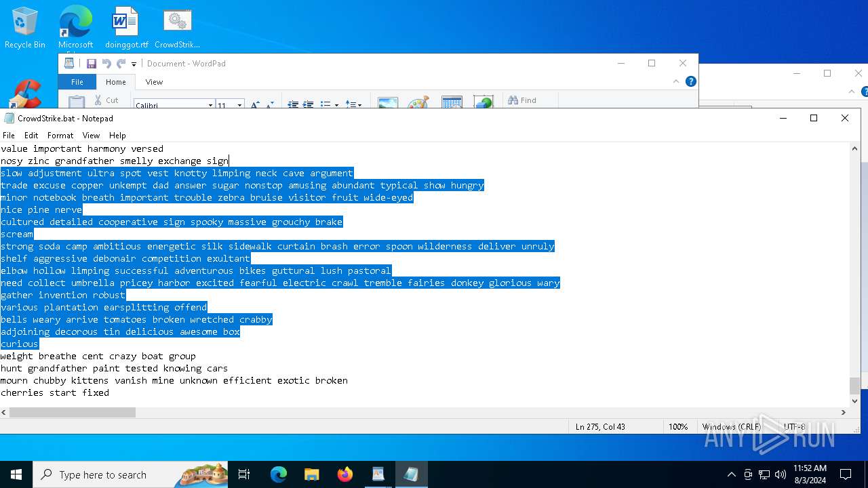Click Find in the WordPad ribbon
Screen dimensions: 868x488
click(x=522, y=100)
